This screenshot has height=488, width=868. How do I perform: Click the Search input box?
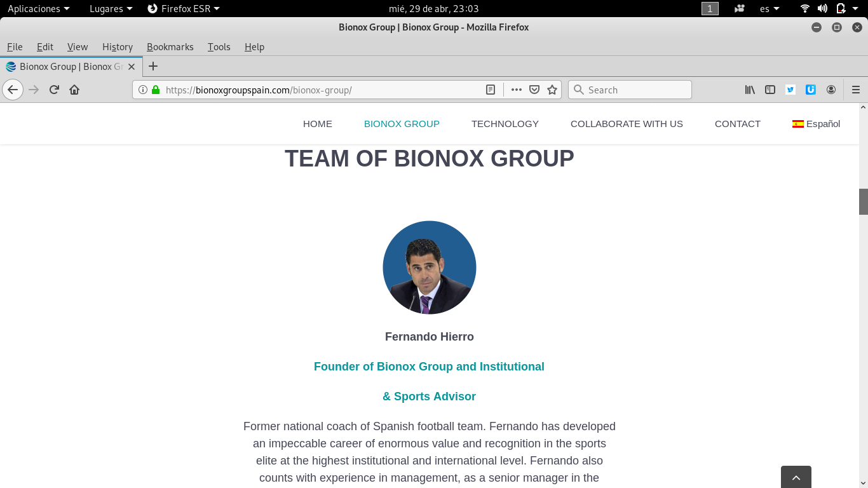[x=630, y=90]
